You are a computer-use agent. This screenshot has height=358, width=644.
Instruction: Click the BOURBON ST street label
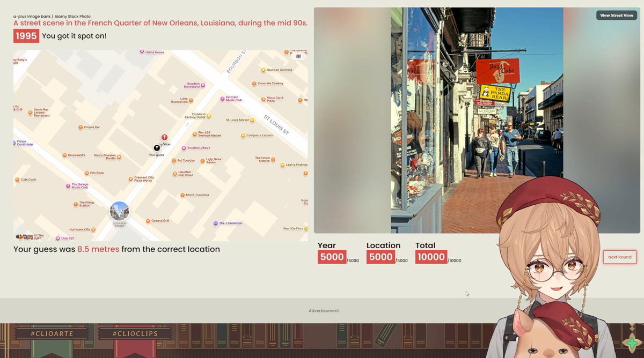point(236,62)
